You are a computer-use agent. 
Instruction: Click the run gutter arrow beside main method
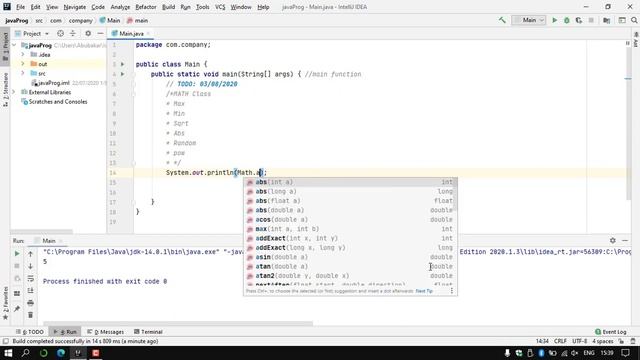122,74
